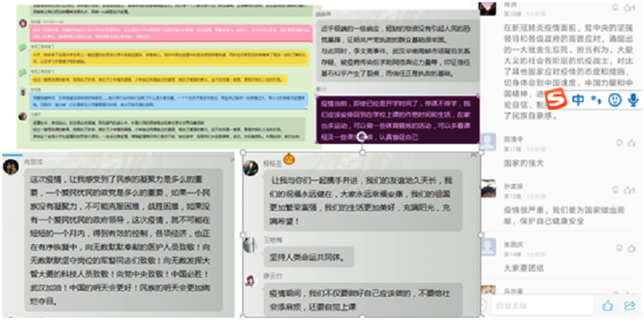Click the microphone voice input icon
Viewport: 644px width, 320px height.
pos(634,101)
